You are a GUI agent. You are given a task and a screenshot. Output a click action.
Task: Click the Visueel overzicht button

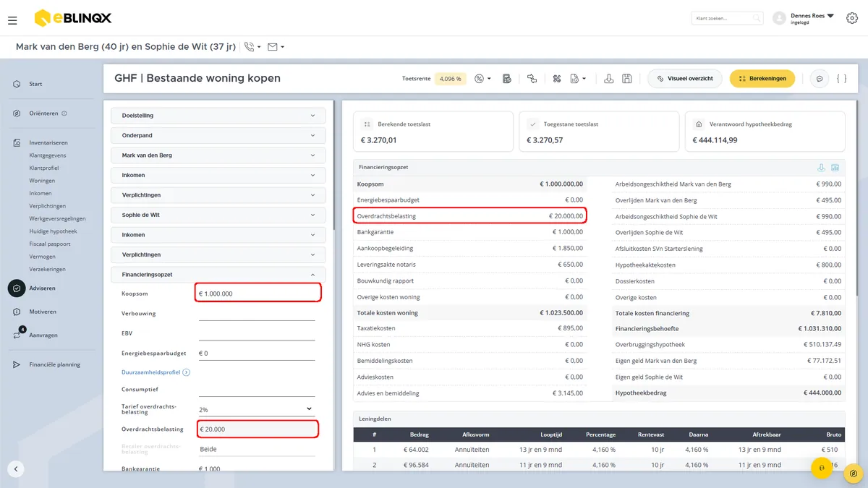[x=684, y=78]
